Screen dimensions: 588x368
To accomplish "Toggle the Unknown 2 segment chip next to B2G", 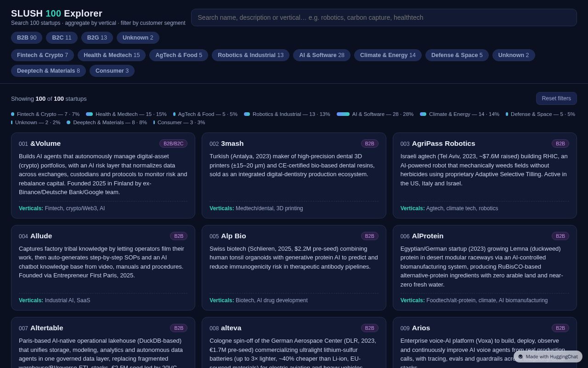I will click(138, 38).
